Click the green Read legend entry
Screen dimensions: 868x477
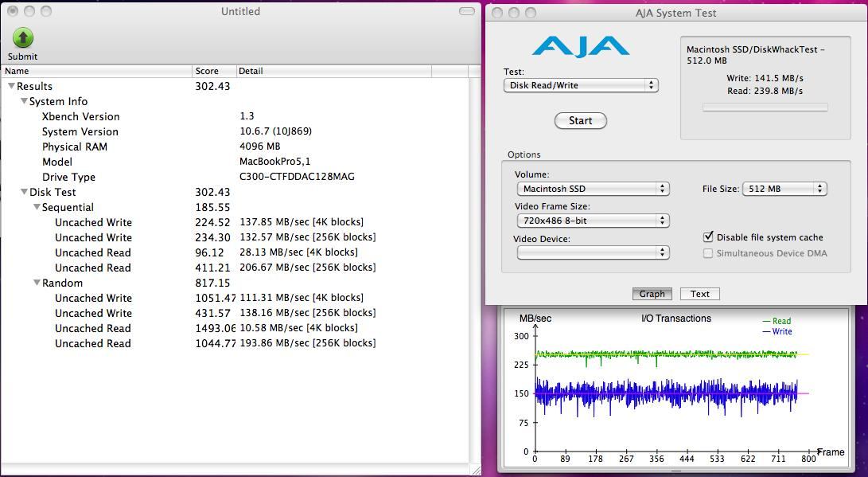[x=777, y=321]
